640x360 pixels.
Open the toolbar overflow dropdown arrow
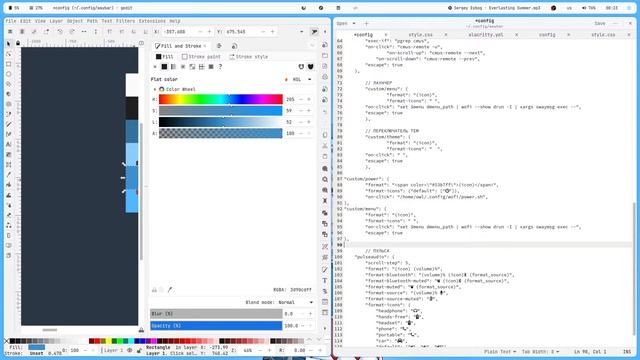pyautogui.click(x=302, y=31)
